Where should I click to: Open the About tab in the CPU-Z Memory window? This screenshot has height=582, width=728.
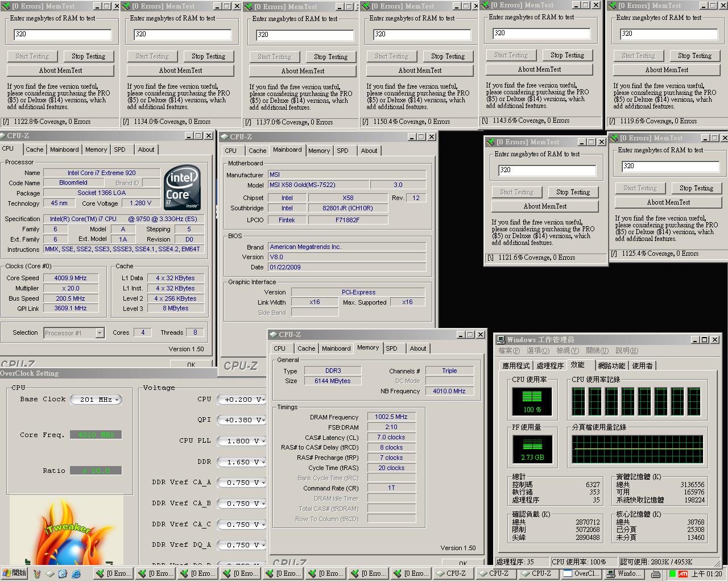click(418, 348)
